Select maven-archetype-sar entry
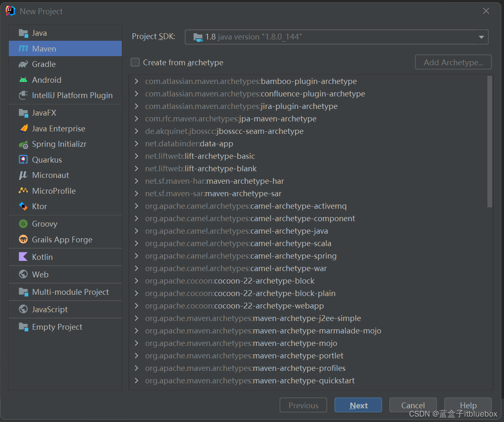Screen dimensions: 504x422 point(213,193)
